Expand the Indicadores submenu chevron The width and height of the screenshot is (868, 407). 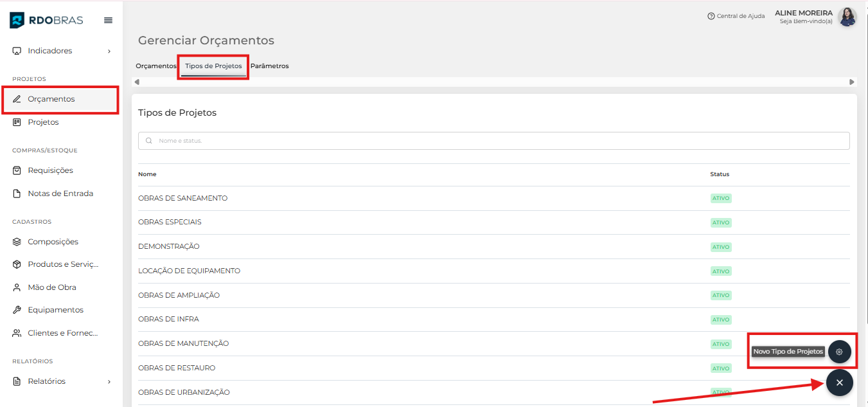click(x=109, y=51)
